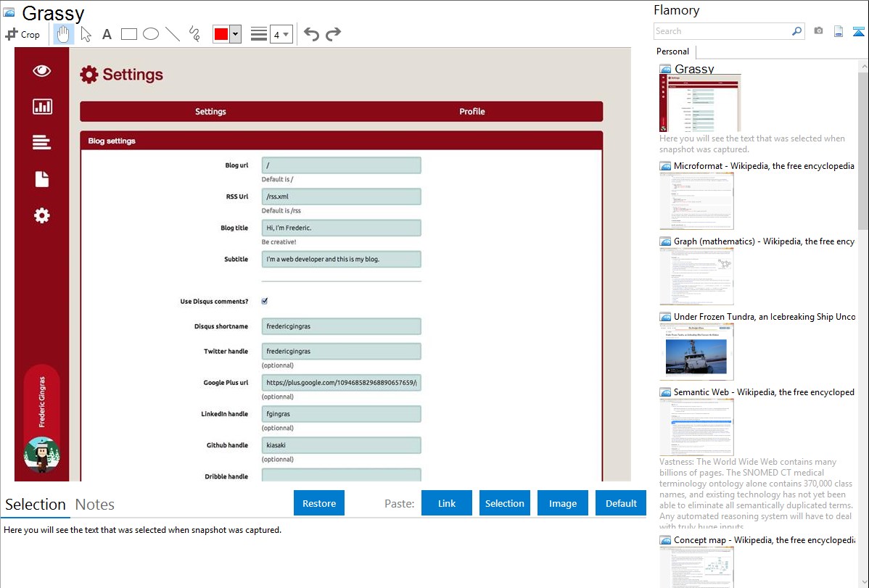
Task: Switch to the Notes tab
Action: [x=95, y=505]
